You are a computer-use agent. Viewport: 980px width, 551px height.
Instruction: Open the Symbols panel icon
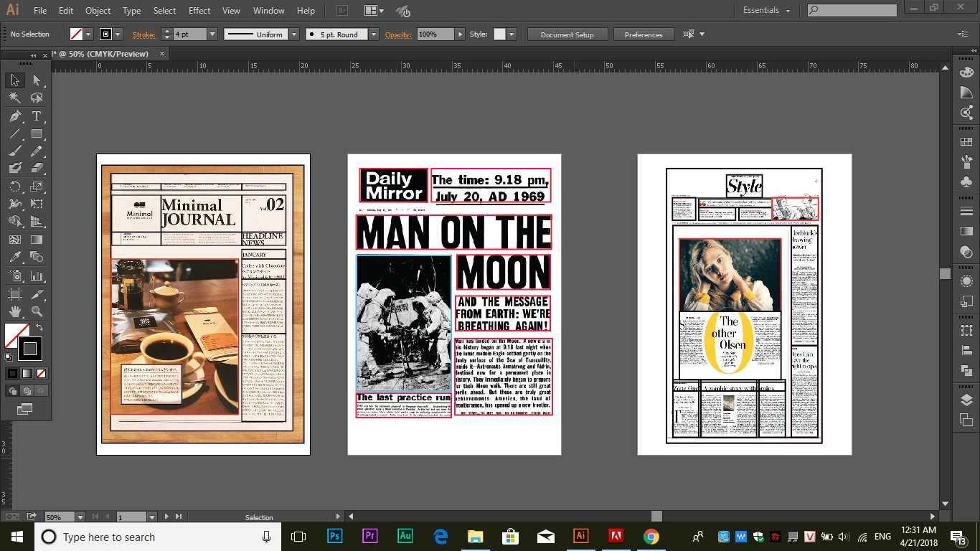(966, 182)
